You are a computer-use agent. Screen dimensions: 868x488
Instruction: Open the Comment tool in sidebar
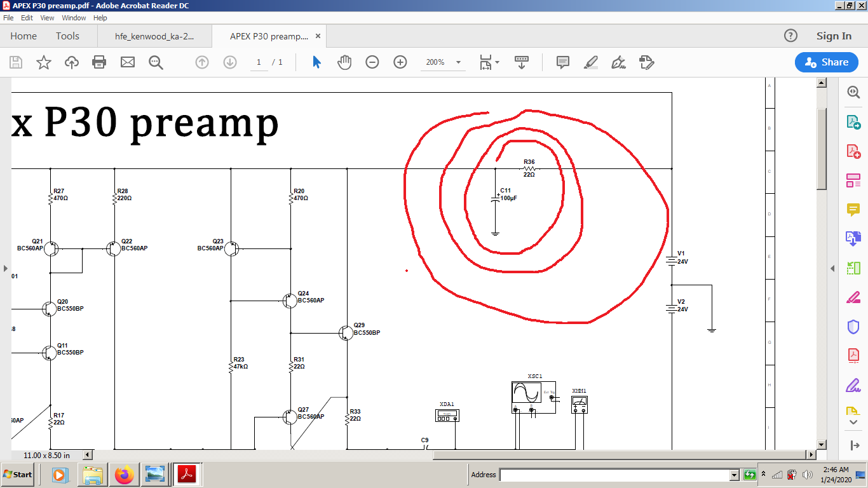coord(853,210)
